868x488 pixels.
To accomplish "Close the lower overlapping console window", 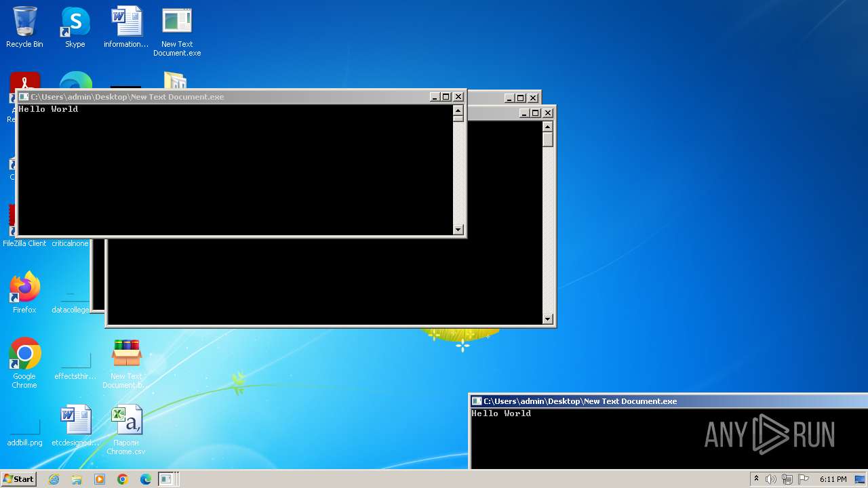I will tap(548, 113).
